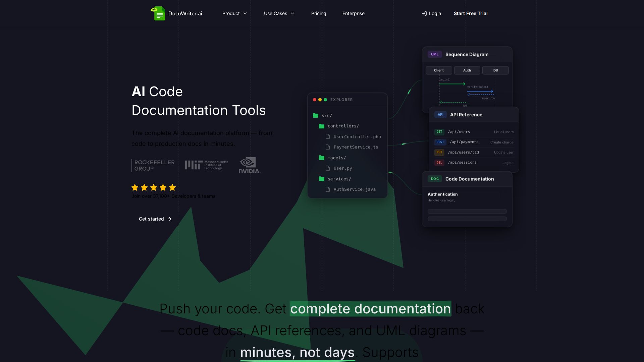Click the POST badge next to /api/payments
This screenshot has width=644, height=362.
coord(440,142)
